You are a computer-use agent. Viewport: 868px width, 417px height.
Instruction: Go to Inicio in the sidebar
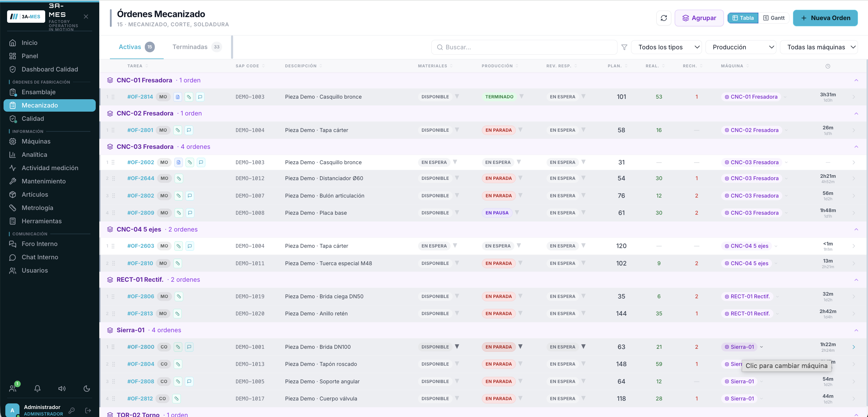click(x=50, y=43)
